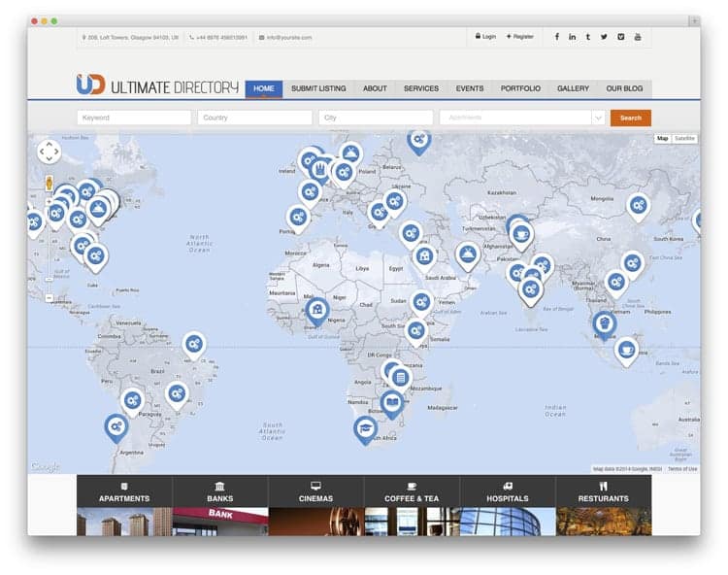Open the Events menu item
The height and width of the screenshot is (575, 728).
click(x=470, y=88)
